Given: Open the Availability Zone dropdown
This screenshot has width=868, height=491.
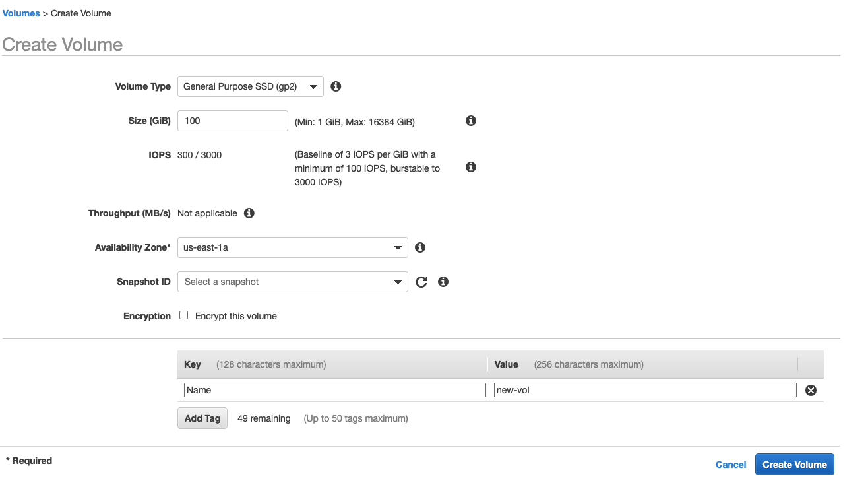Looking at the screenshot, I should coord(293,247).
